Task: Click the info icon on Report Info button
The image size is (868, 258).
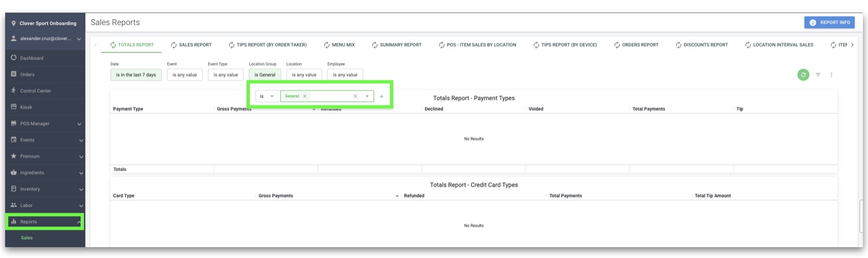Action: pos(813,22)
